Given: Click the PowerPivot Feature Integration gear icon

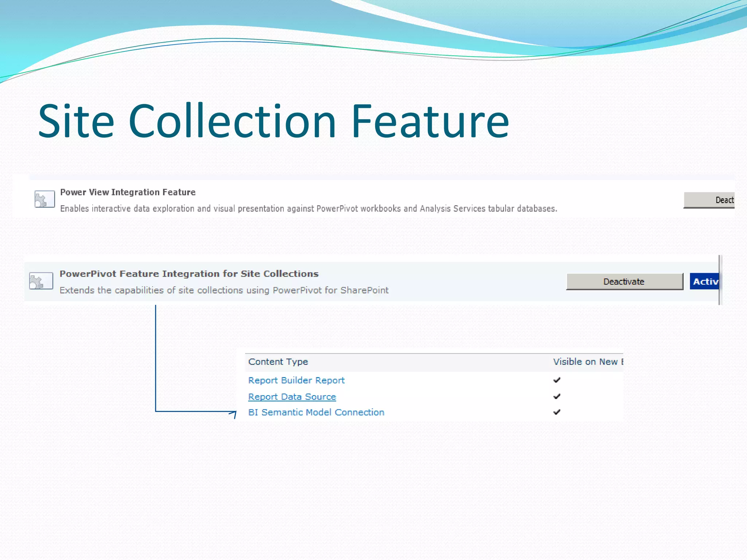Looking at the screenshot, I should (x=41, y=281).
